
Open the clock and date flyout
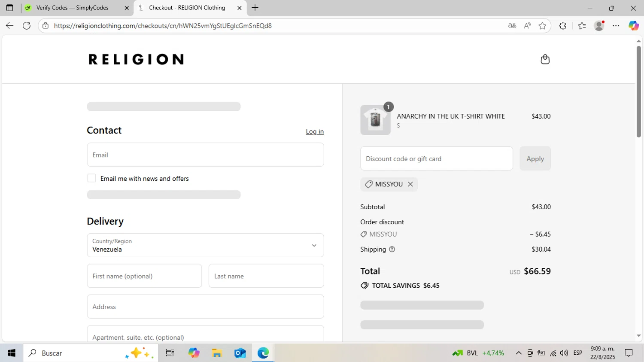(602, 353)
